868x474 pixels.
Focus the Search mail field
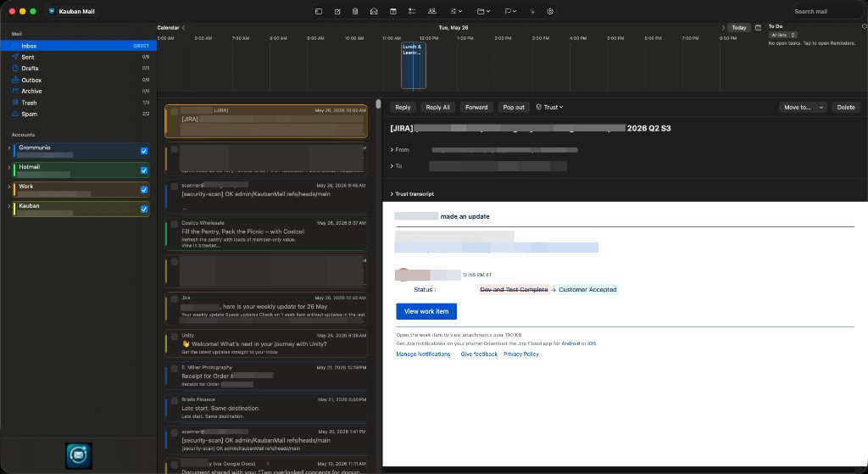[826, 11]
